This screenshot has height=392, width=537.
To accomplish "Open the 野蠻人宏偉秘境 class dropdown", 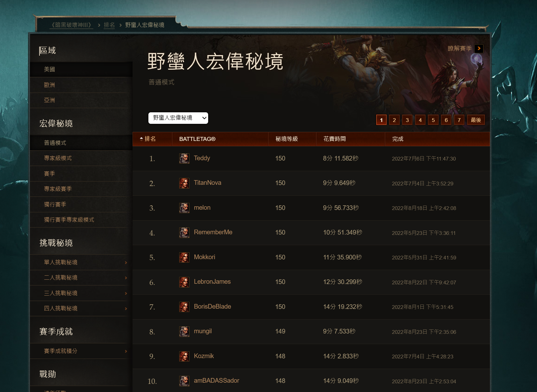I will point(178,118).
